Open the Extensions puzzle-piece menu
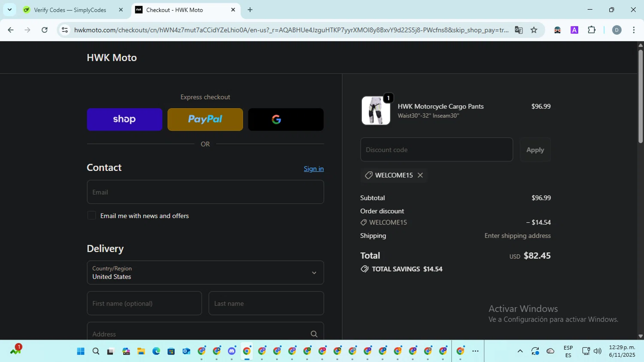The width and height of the screenshot is (644, 362). click(592, 30)
